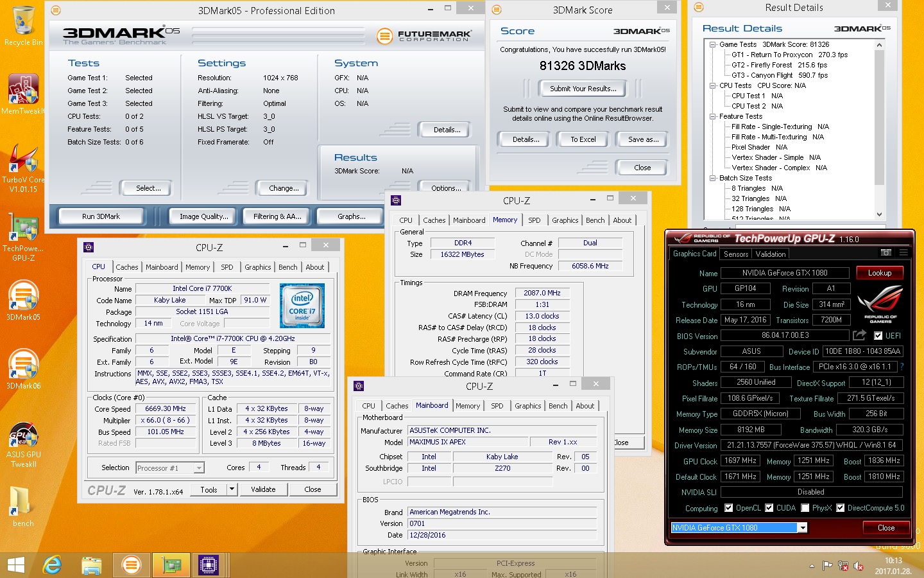924x578 pixels.
Task: Click the Save as button in 3DMark Score
Action: point(643,139)
